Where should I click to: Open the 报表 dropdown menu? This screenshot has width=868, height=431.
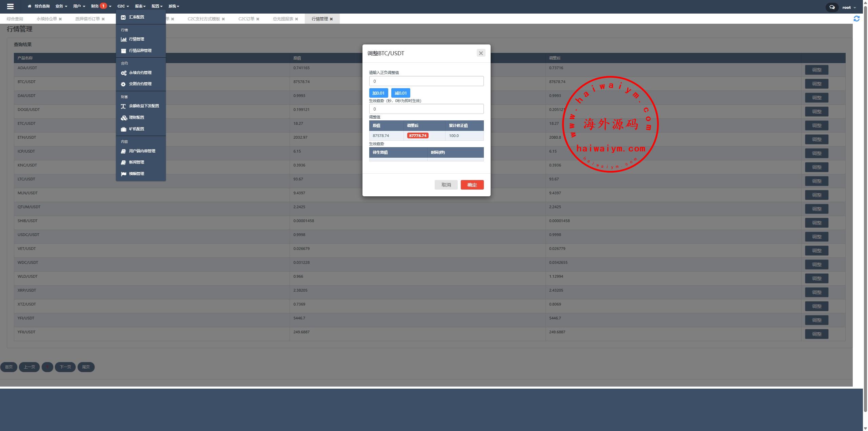coord(140,6)
